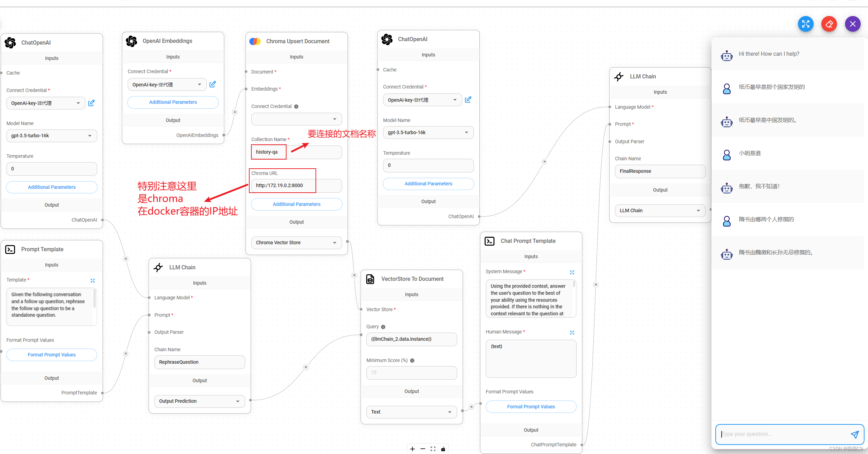Edit credential on OpenAI Embeddings node
The image size is (868, 454).
(213, 84)
